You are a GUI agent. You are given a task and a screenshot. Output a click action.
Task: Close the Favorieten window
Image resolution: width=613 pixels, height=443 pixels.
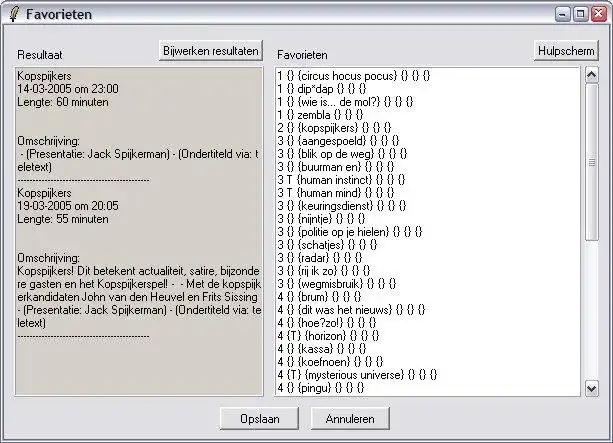pos(599,14)
